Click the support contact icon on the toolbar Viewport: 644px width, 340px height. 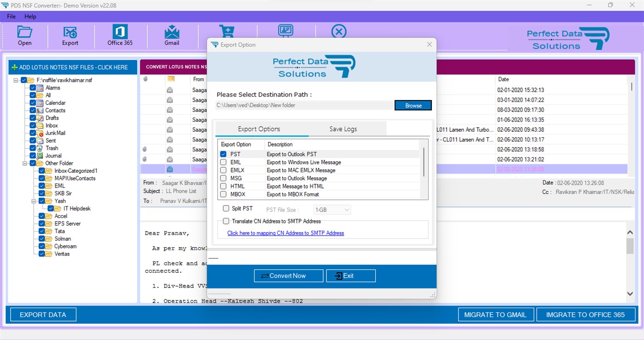click(285, 31)
